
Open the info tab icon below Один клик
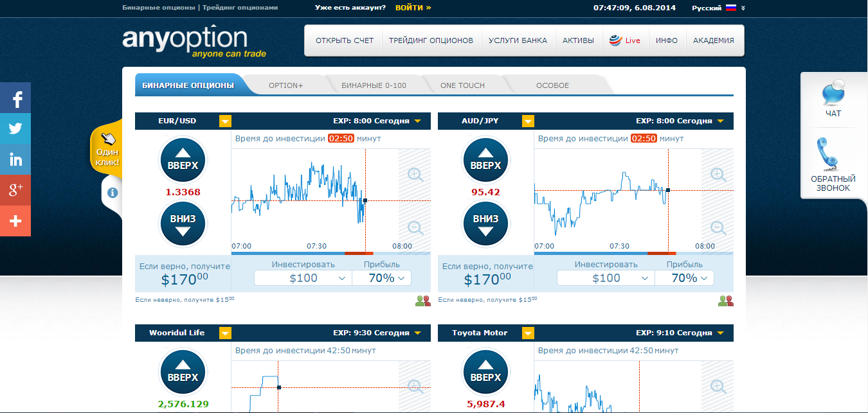[112, 192]
